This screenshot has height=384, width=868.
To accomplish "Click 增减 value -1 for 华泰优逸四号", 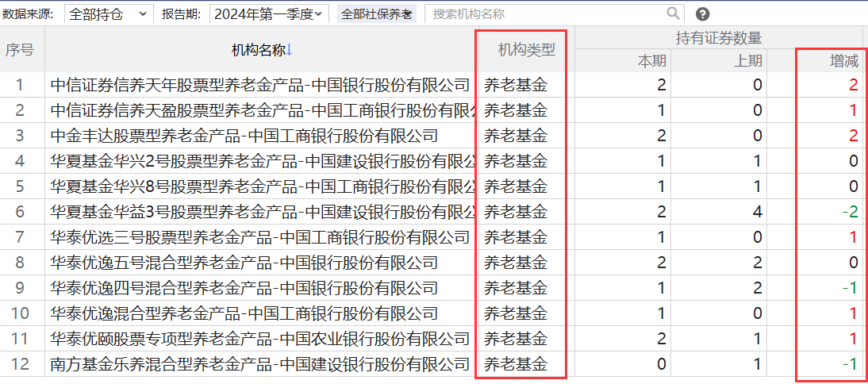I will pyautogui.click(x=850, y=288).
